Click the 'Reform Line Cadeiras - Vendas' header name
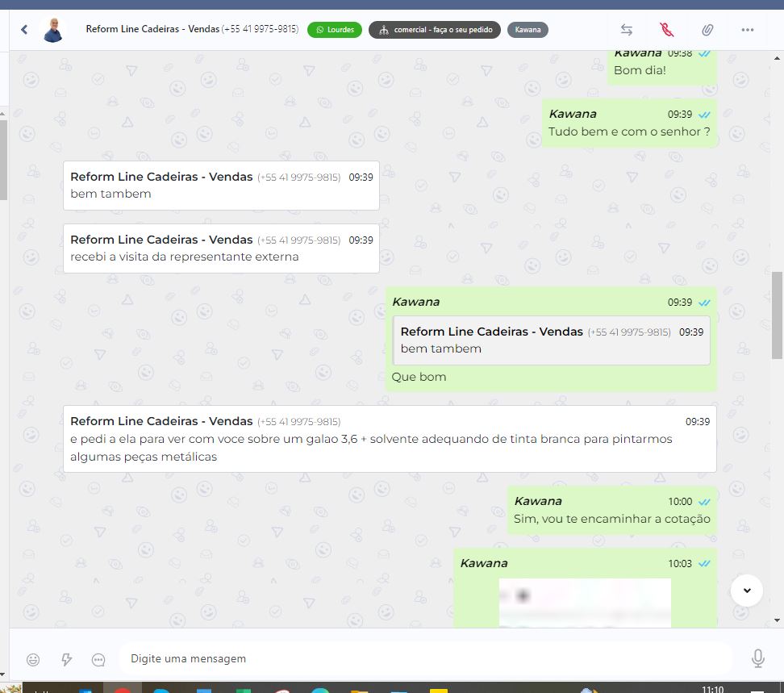The image size is (784, 693). pyautogui.click(x=152, y=29)
